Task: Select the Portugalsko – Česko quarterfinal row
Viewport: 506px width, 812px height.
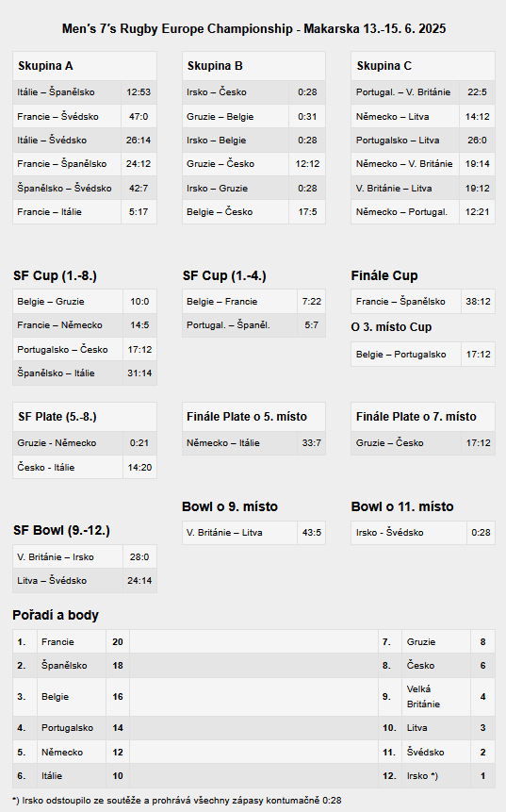Action: pyautogui.click(x=85, y=350)
